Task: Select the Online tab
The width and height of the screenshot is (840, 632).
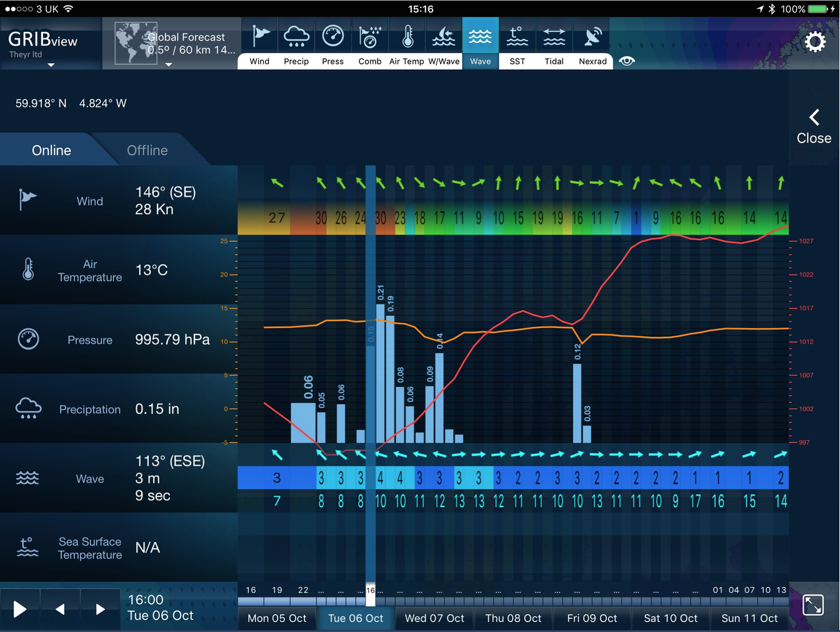Action: pyautogui.click(x=51, y=151)
